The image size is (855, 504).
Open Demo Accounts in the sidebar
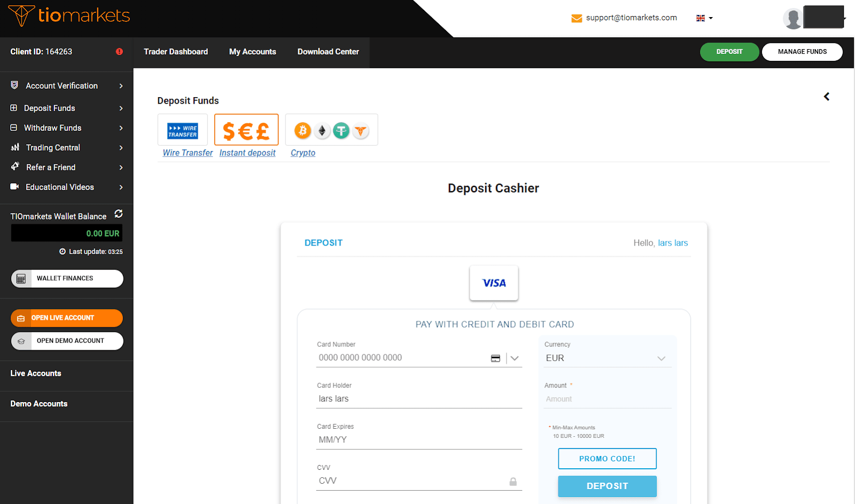tap(39, 404)
